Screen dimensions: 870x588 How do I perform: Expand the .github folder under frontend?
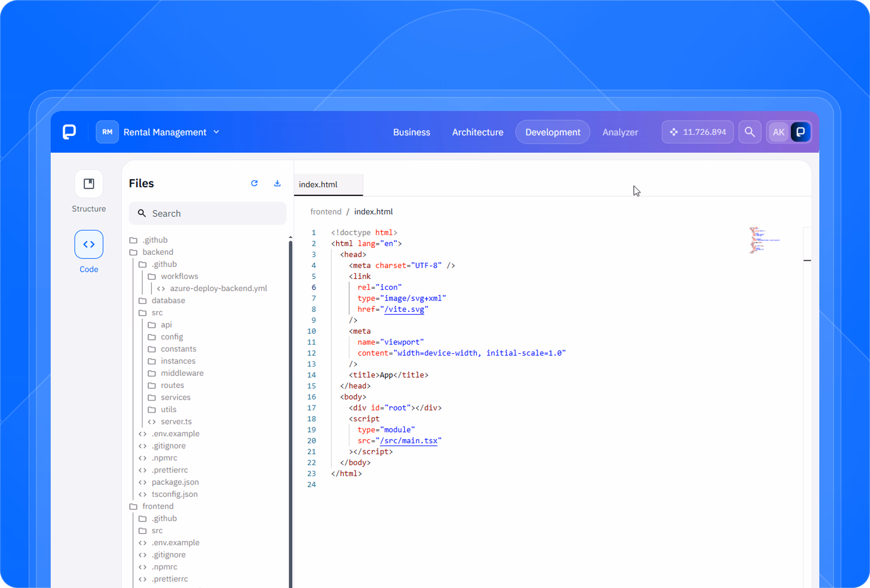click(158, 518)
